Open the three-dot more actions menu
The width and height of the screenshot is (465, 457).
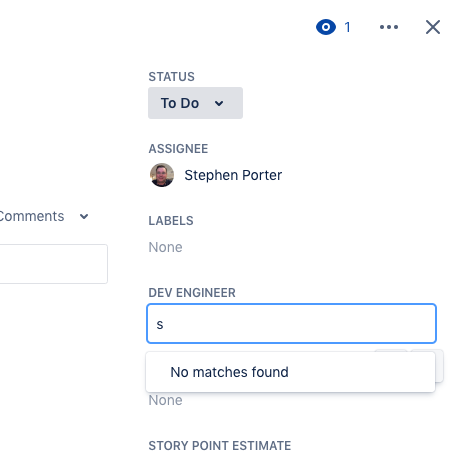pos(389,27)
